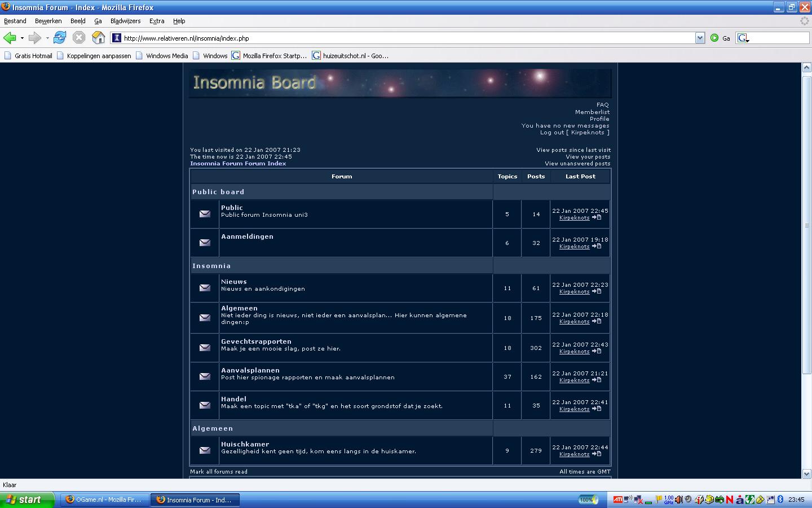The height and width of the screenshot is (508, 812).
Task: Click the envelope icon beside Gevechtsrapporten forum
Action: (x=205, y=348)
